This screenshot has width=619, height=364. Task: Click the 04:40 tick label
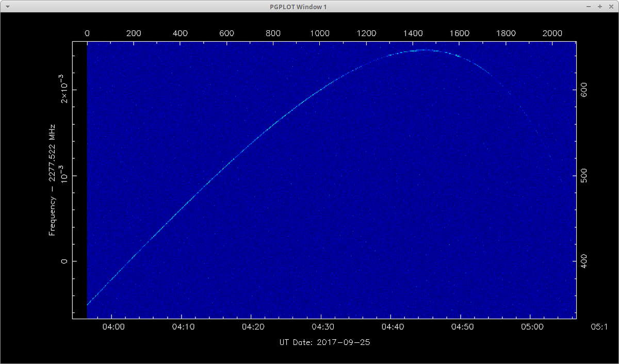tap(391, 327)
